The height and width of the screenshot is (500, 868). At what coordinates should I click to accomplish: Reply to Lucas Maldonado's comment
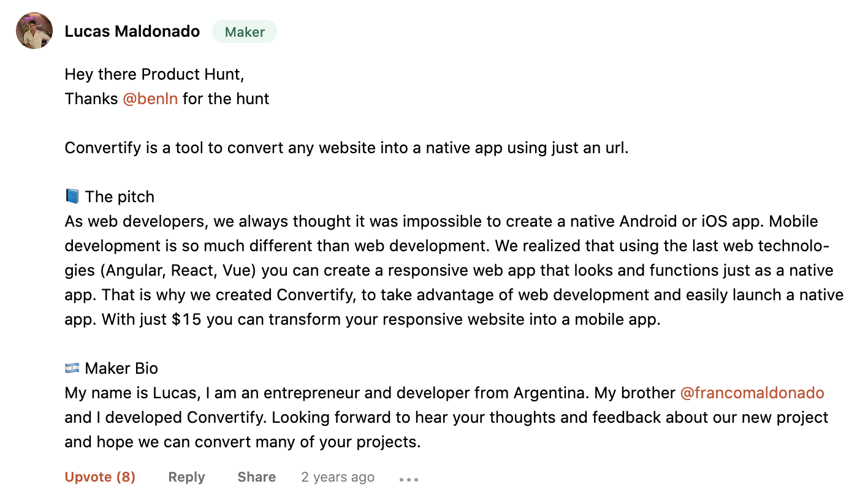pyautogui.click(x=186, y=477)
